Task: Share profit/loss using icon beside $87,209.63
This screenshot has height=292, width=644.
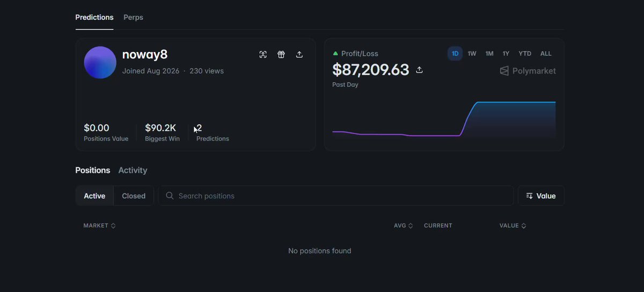Action: point(420,70)
